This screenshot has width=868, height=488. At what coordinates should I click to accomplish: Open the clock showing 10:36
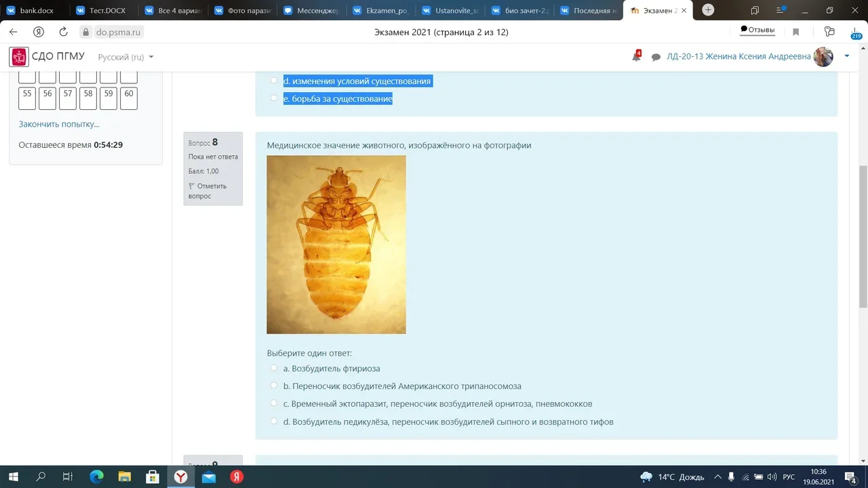click(x=818, y=476)
